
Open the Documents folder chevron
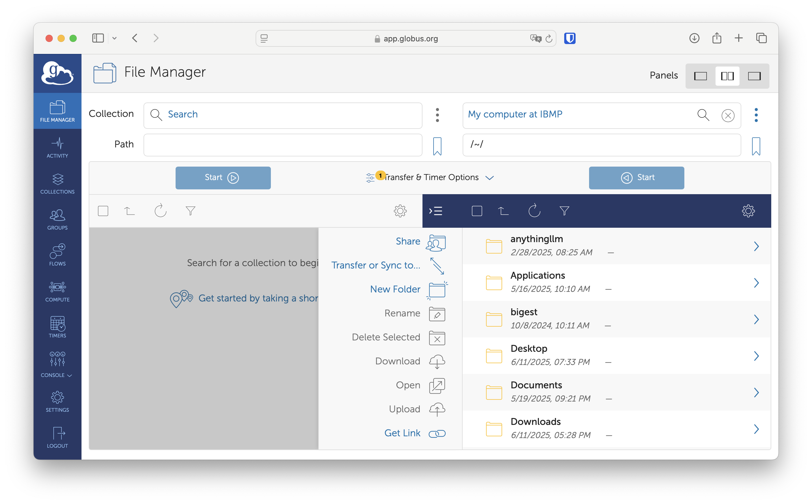point(756,392)
